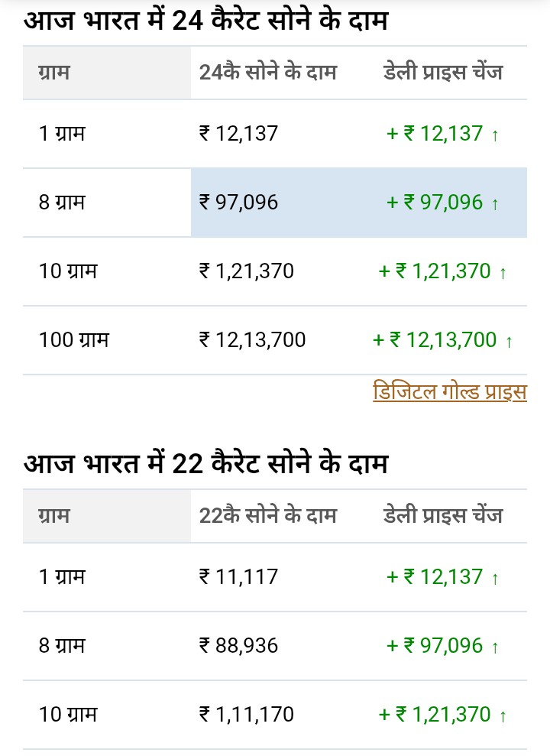Screen dimensions: 550x756
Task: Click the ₹ 88,936 price cell
Action: click(238, 646)
